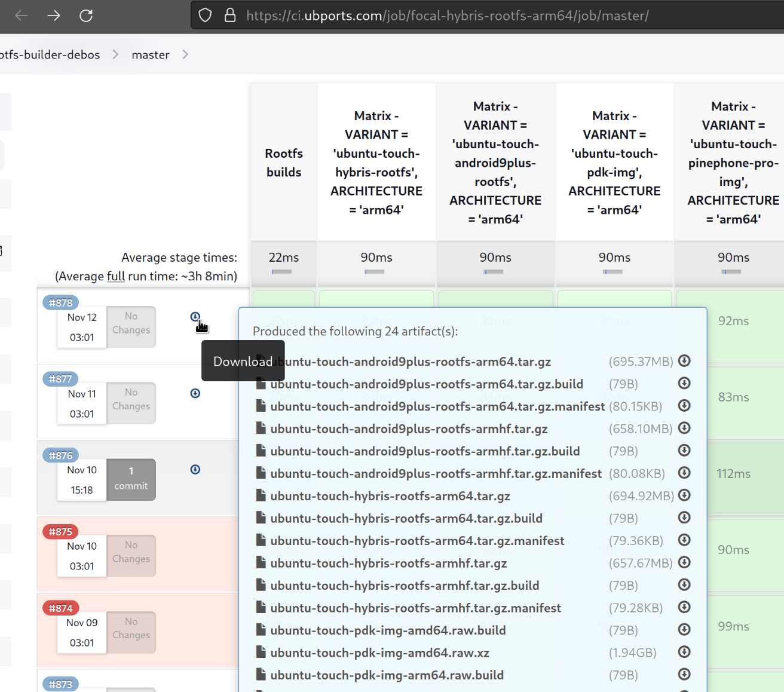Open ubuntu-touch-android9plus-rootfs-armhf.tar.gz.build file link
This screenshot has height=692, width=784.
coord(425,451)
